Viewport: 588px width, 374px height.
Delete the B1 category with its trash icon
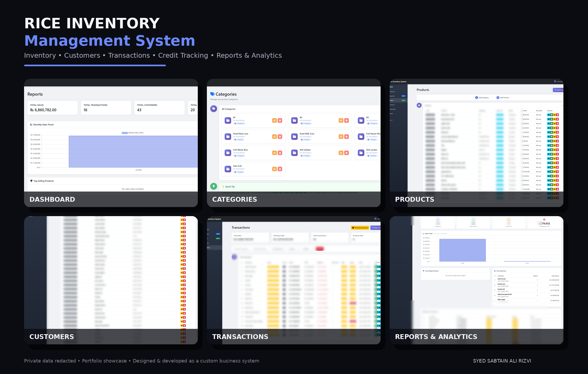280,120
